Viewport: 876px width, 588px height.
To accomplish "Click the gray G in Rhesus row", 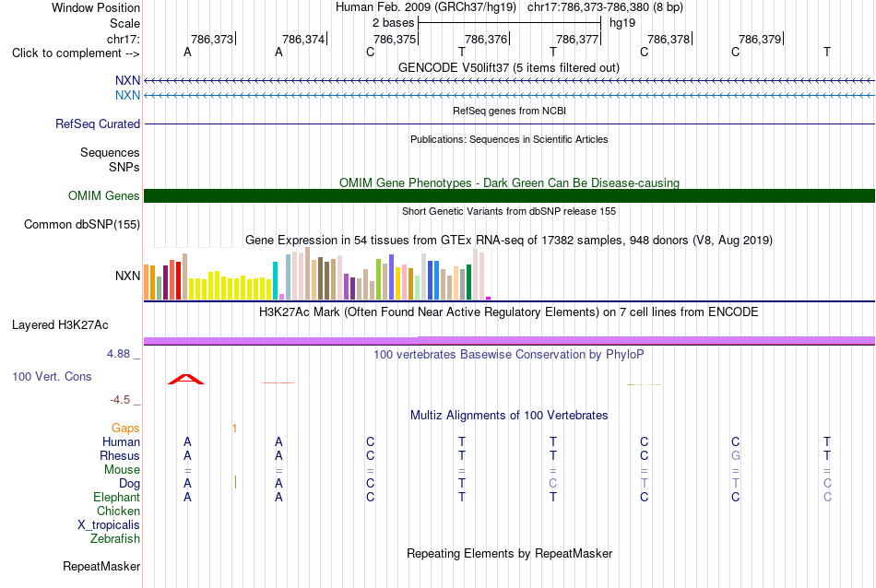I will point(735,455).
